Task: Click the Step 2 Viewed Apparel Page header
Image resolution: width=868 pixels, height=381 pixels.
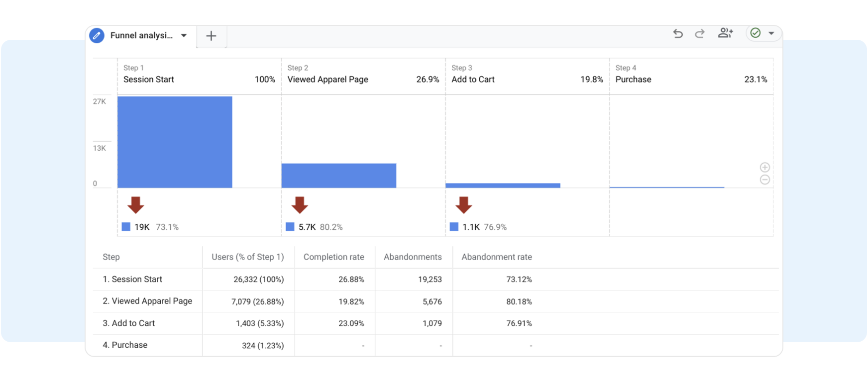Action: pyautogui.click(x=327, y=80)
